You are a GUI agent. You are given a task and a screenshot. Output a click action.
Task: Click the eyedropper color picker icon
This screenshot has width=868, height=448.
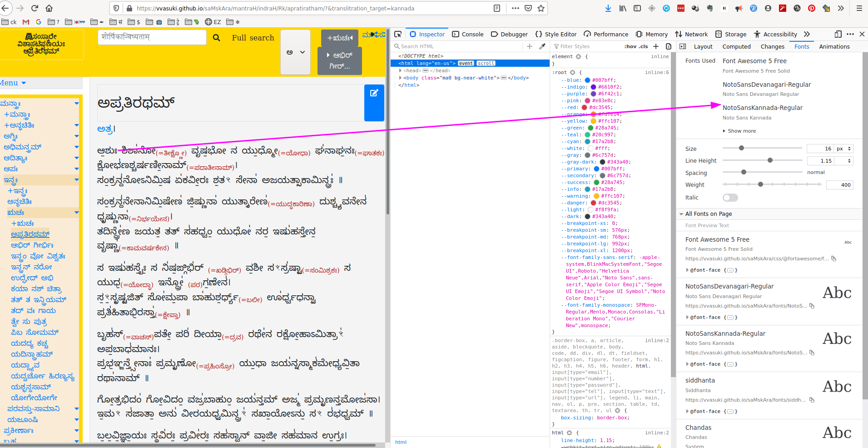[542, 46]
